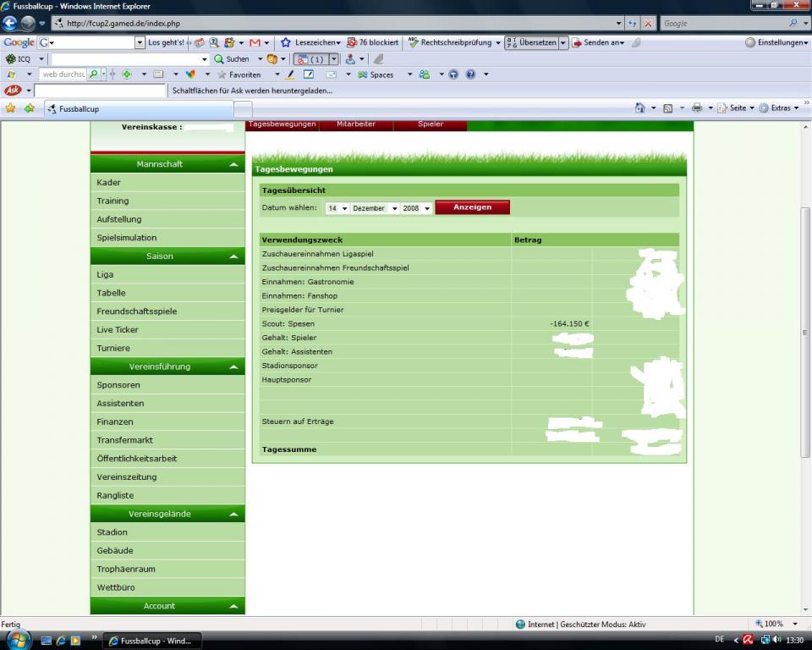
Task: Switch to the Mitarbeiter tab
Action: coord(355,124)
